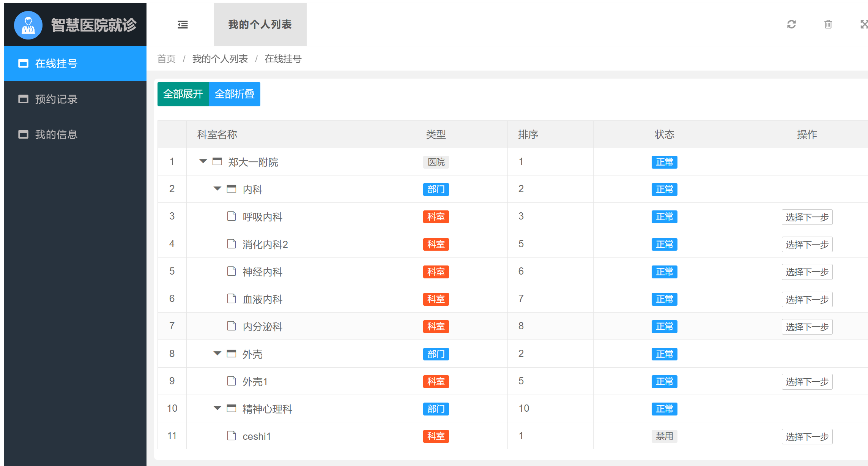Viewport: 868px width, 466px height.
Task: Click the 禁用 status badge for ceshi1
Action: pos(664,436)
